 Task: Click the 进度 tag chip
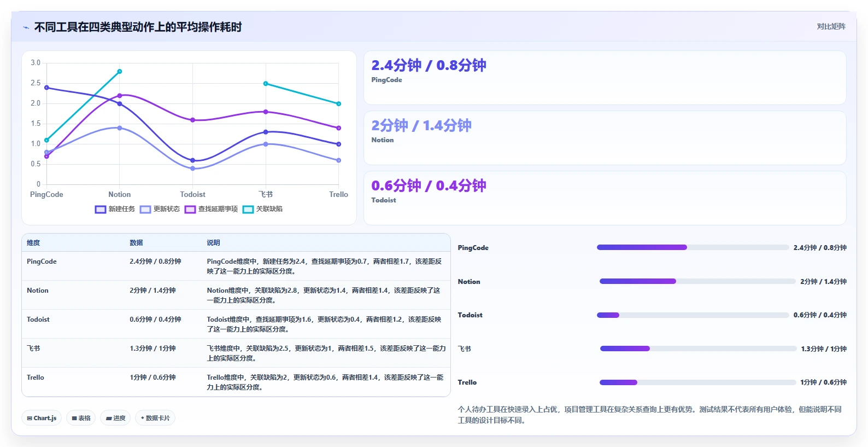115,418
